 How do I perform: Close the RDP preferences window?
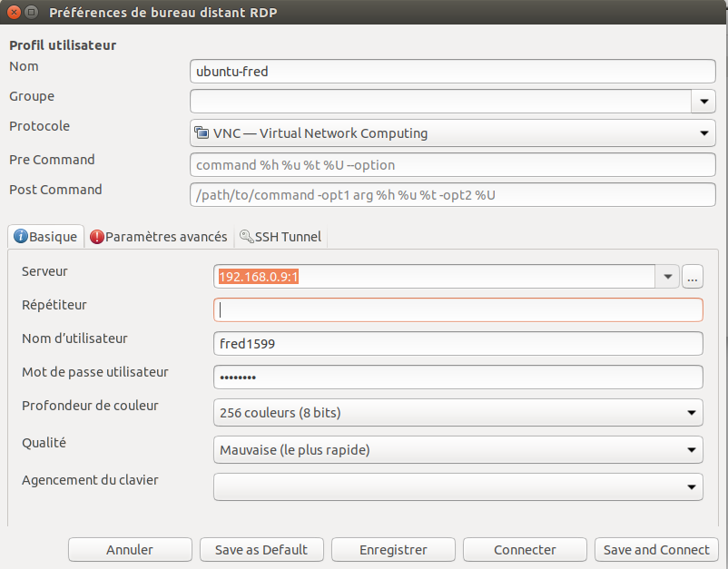tap(13, 13)
